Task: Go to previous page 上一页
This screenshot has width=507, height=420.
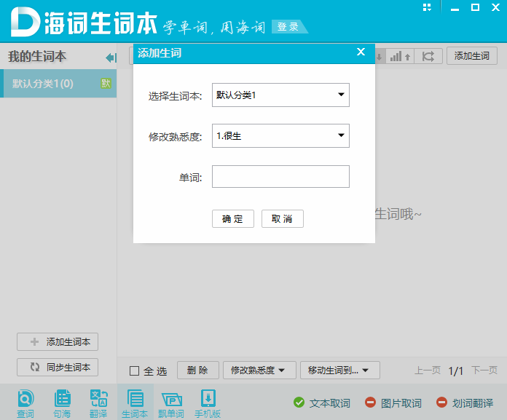Action: [x=428, y=371]
